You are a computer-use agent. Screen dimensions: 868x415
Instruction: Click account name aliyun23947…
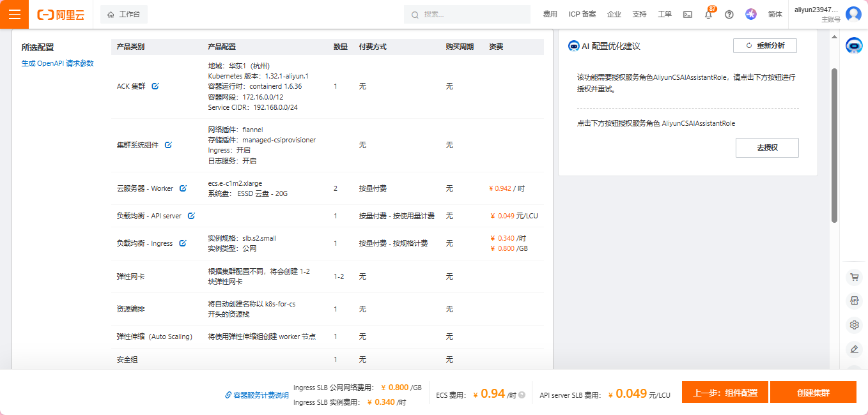coord(816,10)
